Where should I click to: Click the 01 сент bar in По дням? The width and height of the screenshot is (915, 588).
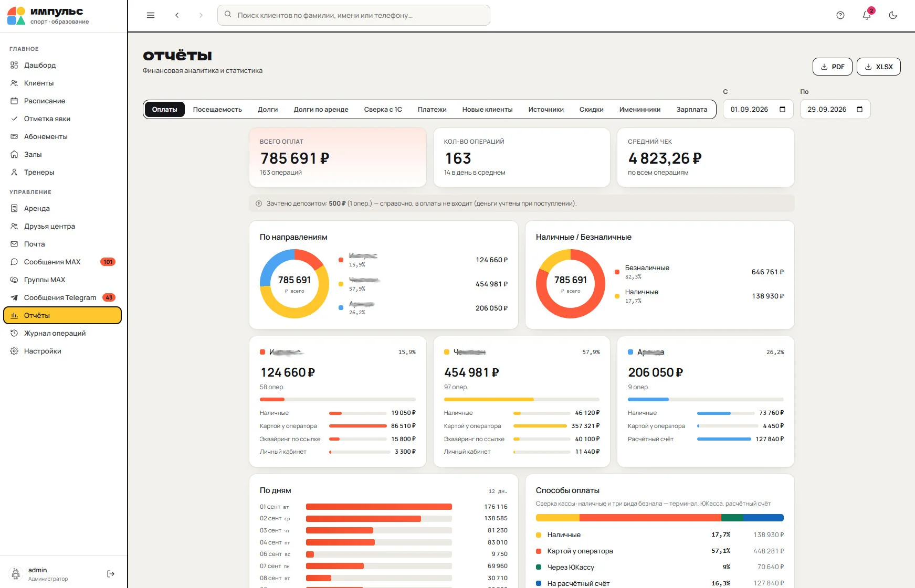pyautogui.click(x=379, y=507)
